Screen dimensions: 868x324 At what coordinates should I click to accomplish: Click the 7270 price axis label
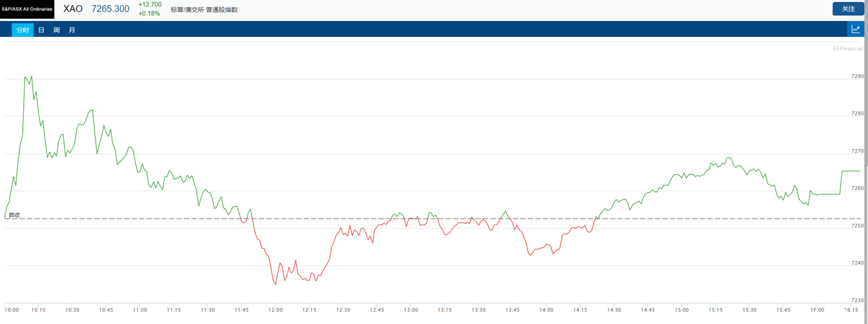point(857,151)
